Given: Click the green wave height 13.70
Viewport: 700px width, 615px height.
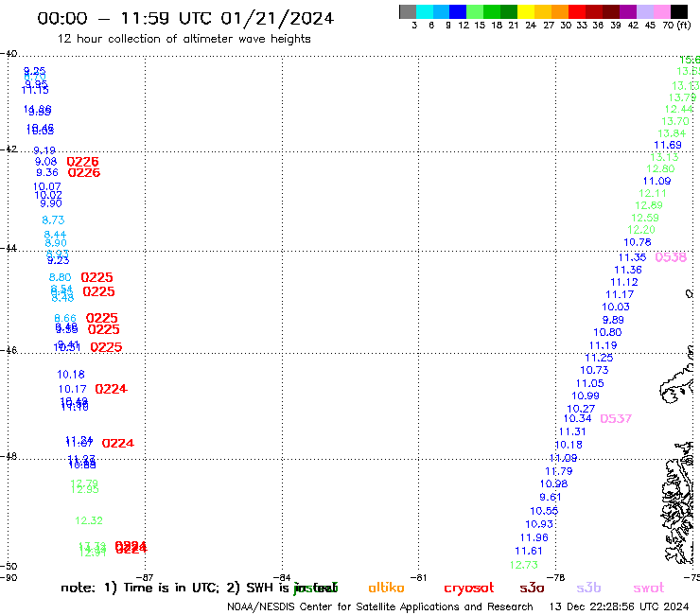Looking at the screenshot, I should click(675, 121).
